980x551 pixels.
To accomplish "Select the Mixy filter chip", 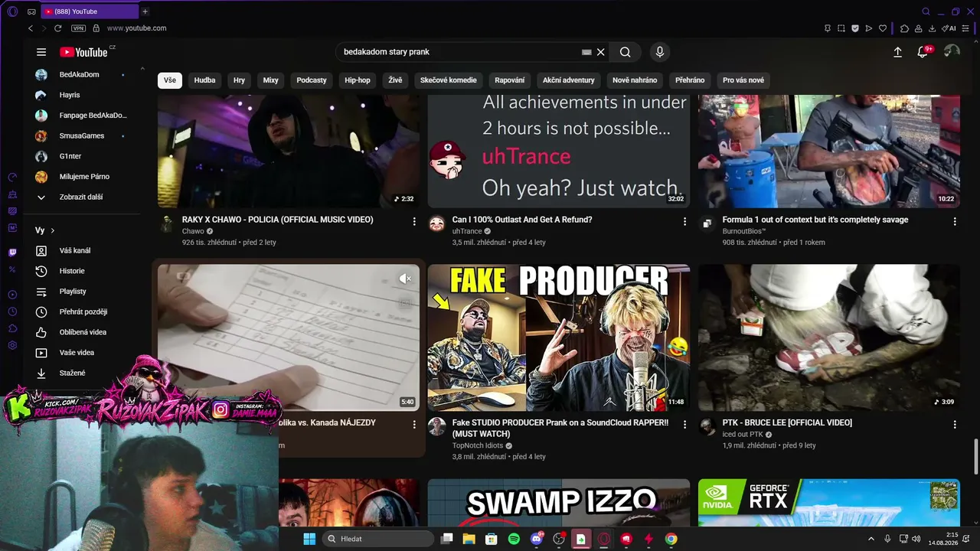I will (x=271, y=80).
